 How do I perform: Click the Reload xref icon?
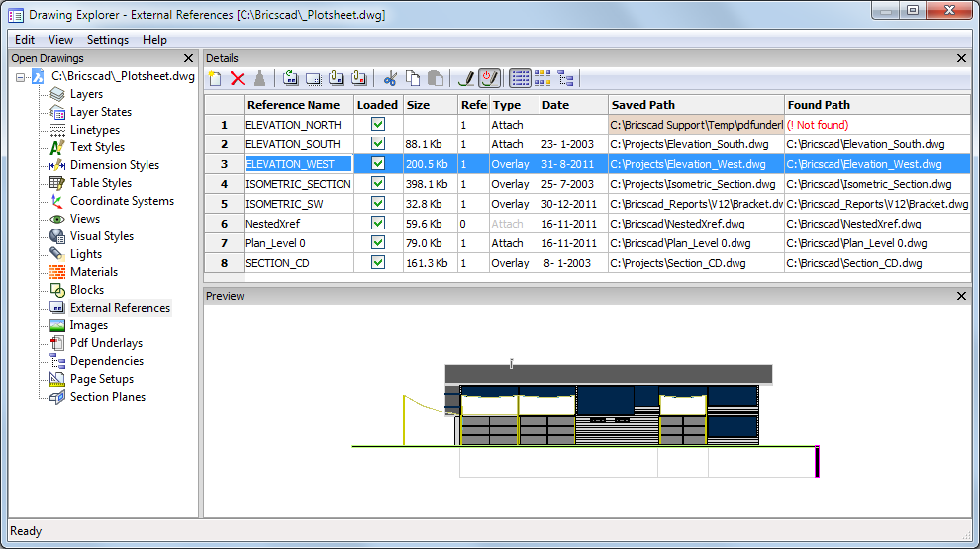tap(291, 79)
